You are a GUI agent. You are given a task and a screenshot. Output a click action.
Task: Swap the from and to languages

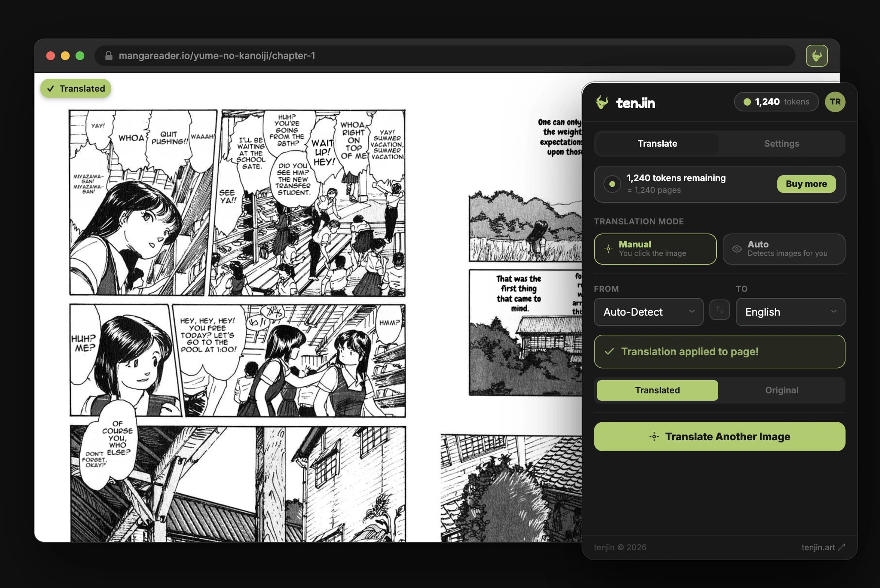click(x=719, y=310)
